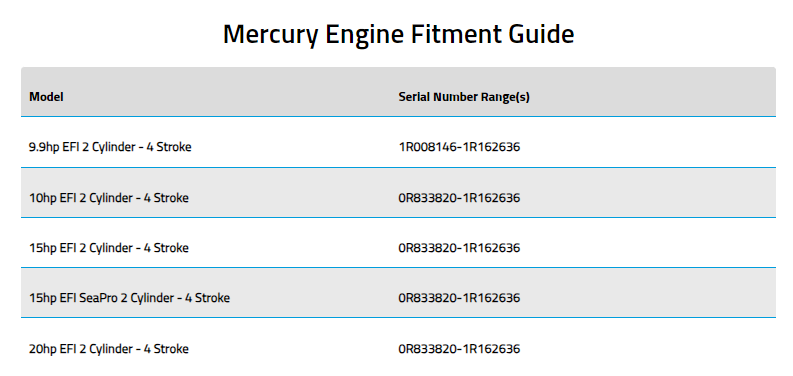
Task: Click the 10hp model's serial number range
Action: 459,197
